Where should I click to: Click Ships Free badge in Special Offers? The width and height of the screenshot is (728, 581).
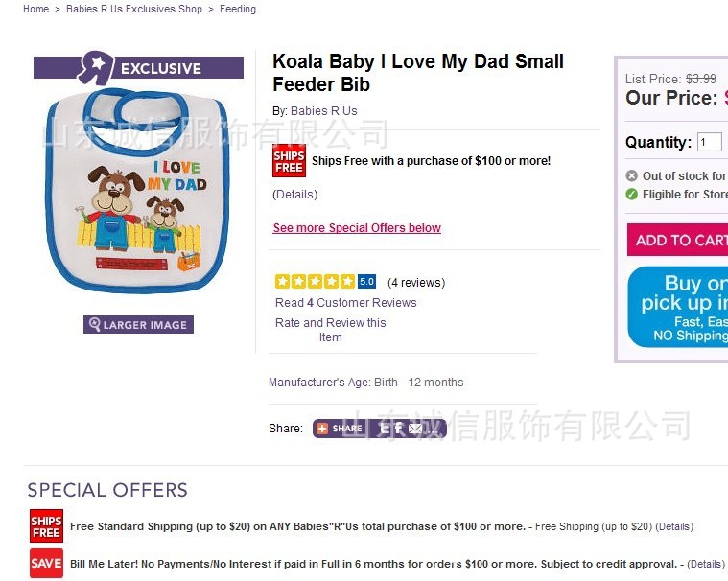(x=46, y=526)
